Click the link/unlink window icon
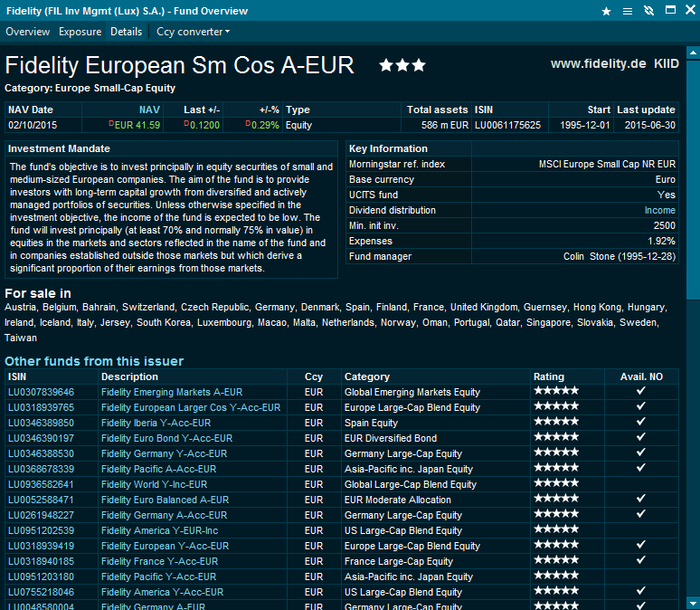 tap(648, 11)
